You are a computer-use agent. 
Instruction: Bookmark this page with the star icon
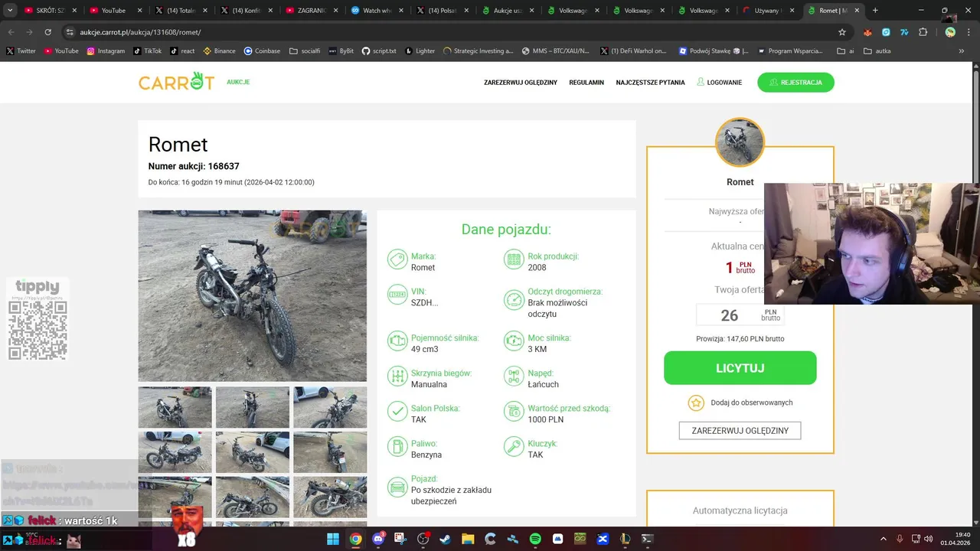[842, 32]
